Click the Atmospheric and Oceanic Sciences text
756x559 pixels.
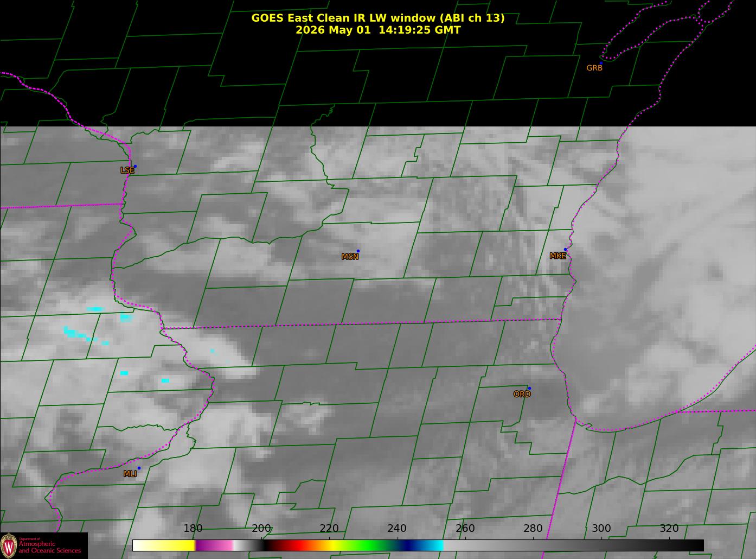click(x=50, y=547)
